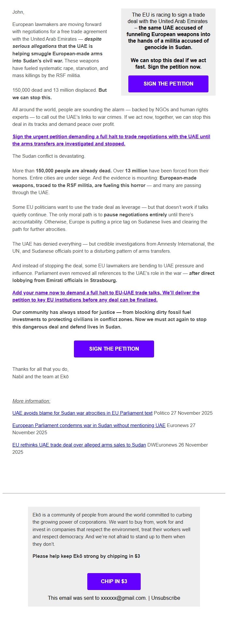Open the Politico article about UAE avoiding blame
Screen dimensions: 228x644
pos(82,413)
